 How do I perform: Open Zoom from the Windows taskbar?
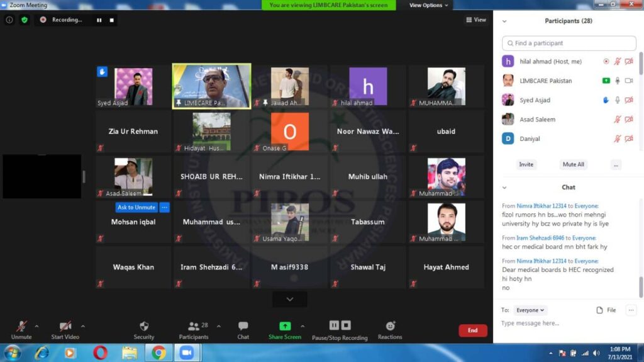[186, 353]
